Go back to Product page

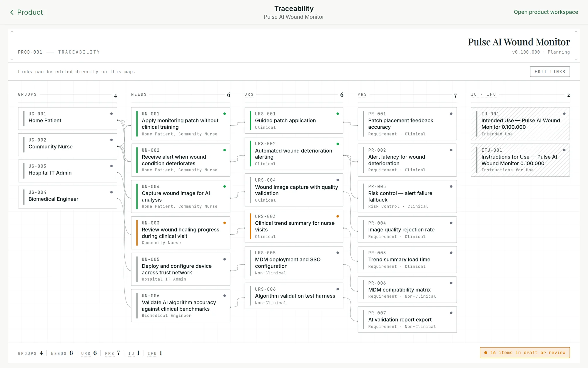26,12
